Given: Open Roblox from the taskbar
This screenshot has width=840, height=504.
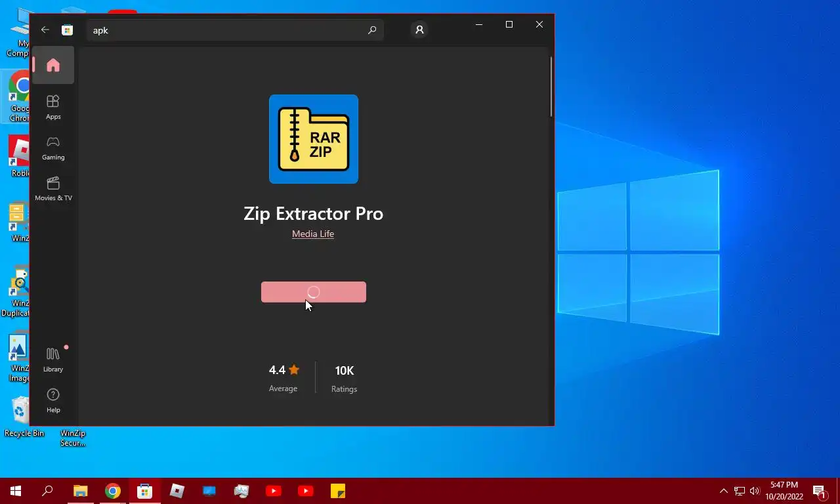Looking at the screenshot, I should (x=177, y=491).
